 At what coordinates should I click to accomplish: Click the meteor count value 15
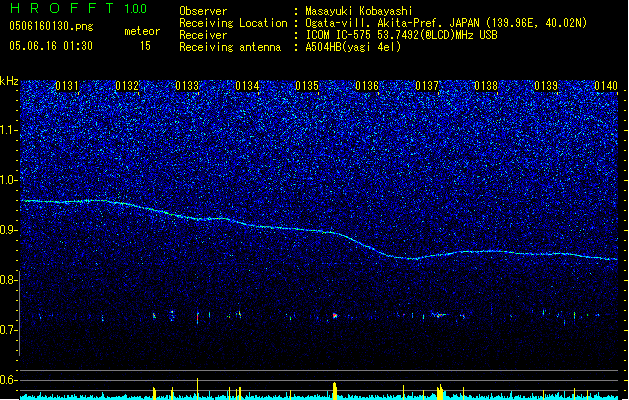145,46
